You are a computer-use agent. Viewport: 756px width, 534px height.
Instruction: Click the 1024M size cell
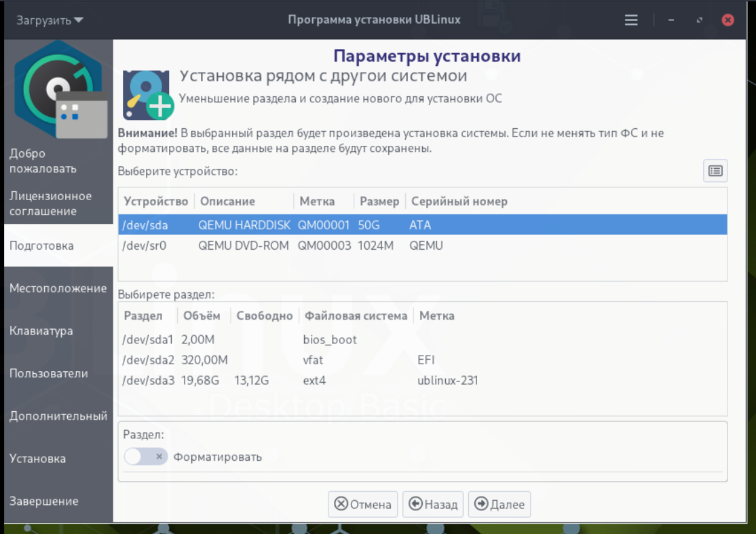pyautogui.click(x=375, y=246)
